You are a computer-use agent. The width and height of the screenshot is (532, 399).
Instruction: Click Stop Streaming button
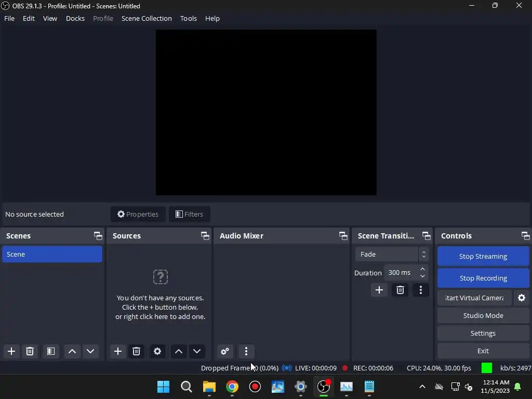pos(483,256)
